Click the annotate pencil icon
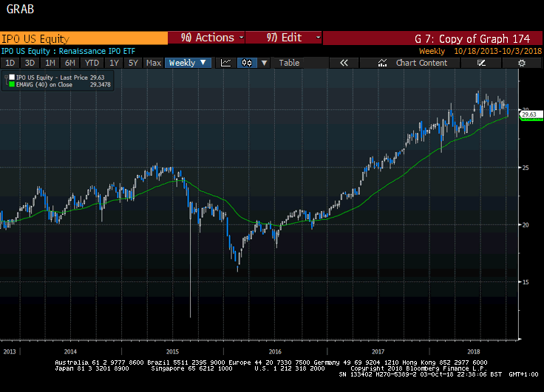544x392 pixels. tap(481, 63)
